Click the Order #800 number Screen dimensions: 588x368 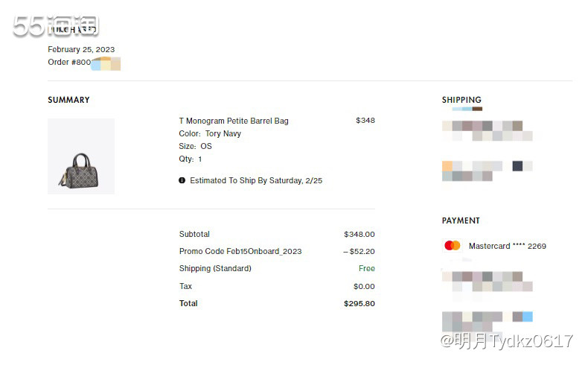click(x=69, y=62)
